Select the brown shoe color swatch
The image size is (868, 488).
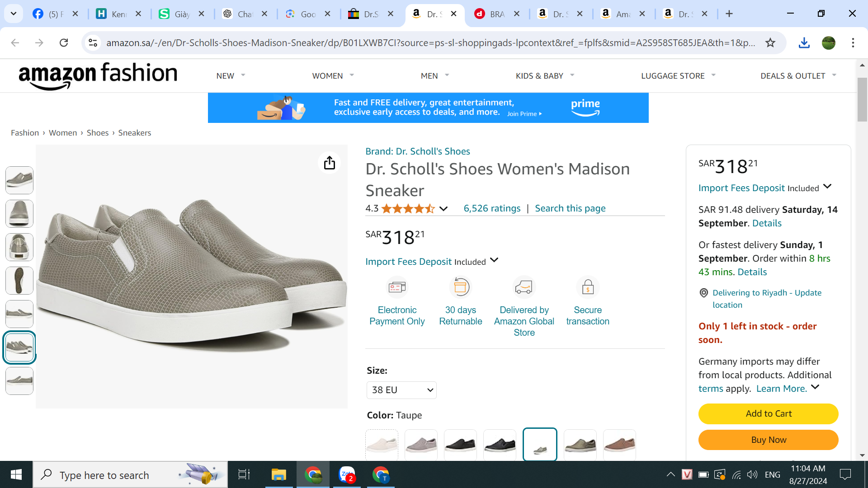point(619,445)
